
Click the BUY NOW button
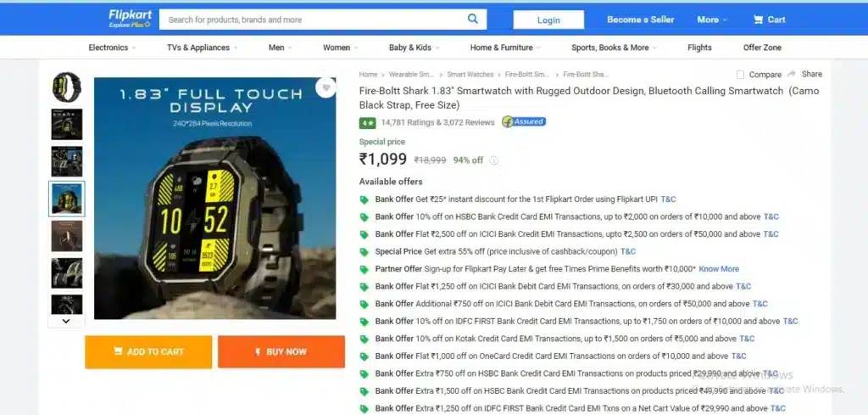[x=281, y=352]
